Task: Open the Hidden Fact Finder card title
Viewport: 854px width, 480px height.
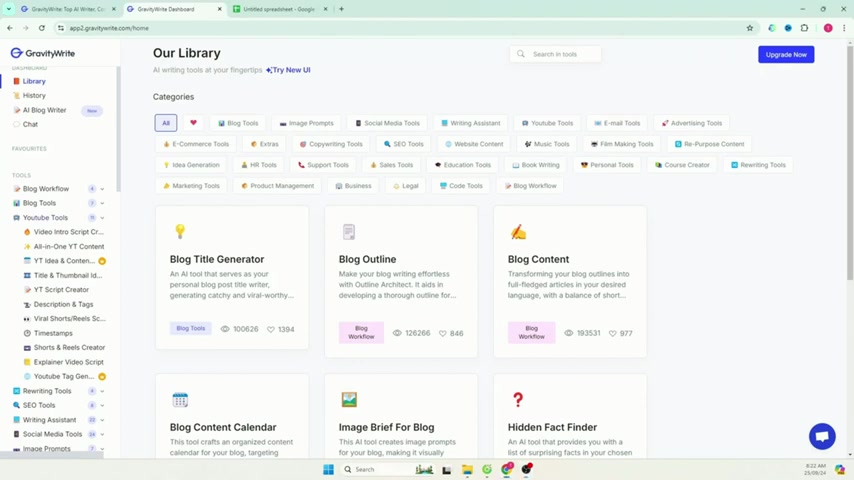Action: click(552, 428)
